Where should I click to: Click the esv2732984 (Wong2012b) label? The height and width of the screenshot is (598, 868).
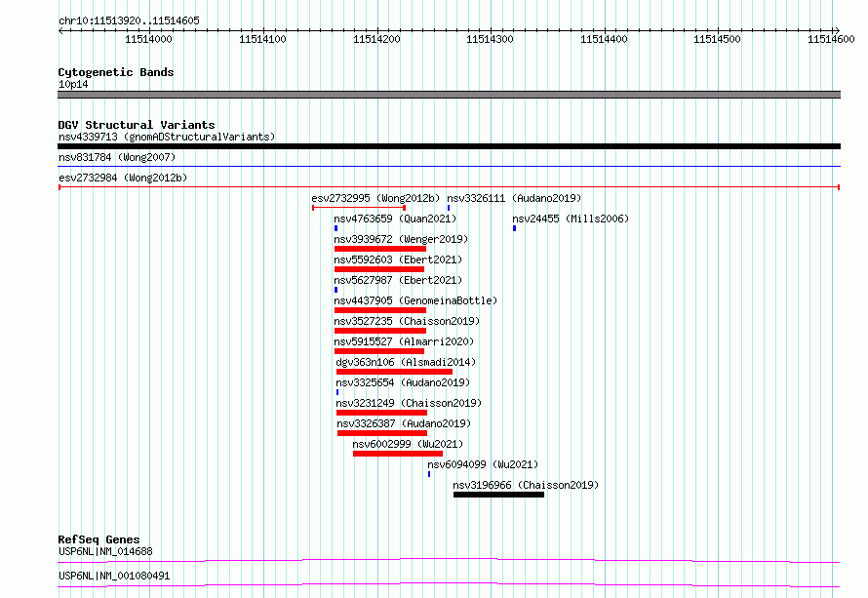(123, 178)
